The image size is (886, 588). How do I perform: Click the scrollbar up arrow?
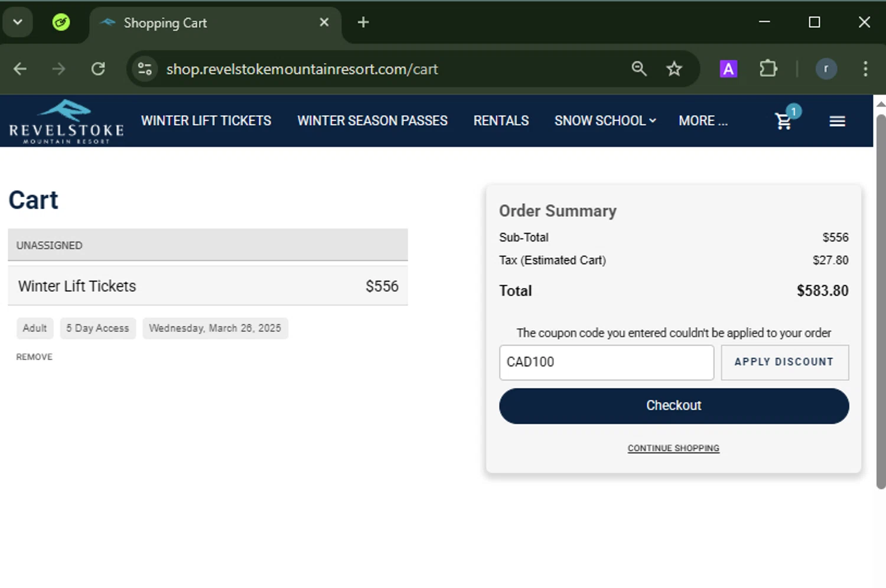(881, 104)
